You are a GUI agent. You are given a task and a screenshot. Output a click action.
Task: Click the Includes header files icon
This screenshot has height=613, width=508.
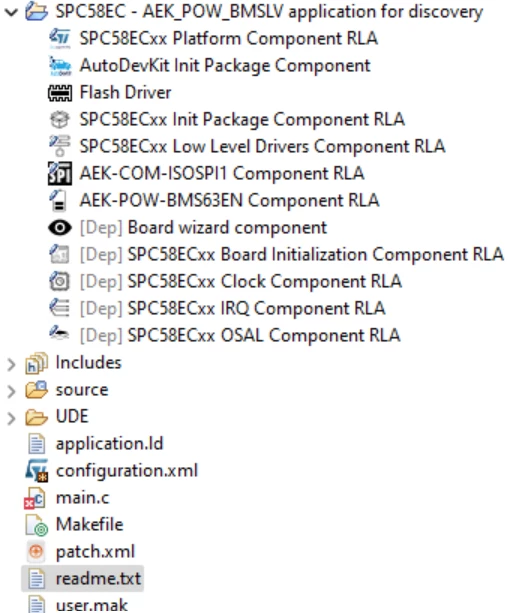coord(36,363)
